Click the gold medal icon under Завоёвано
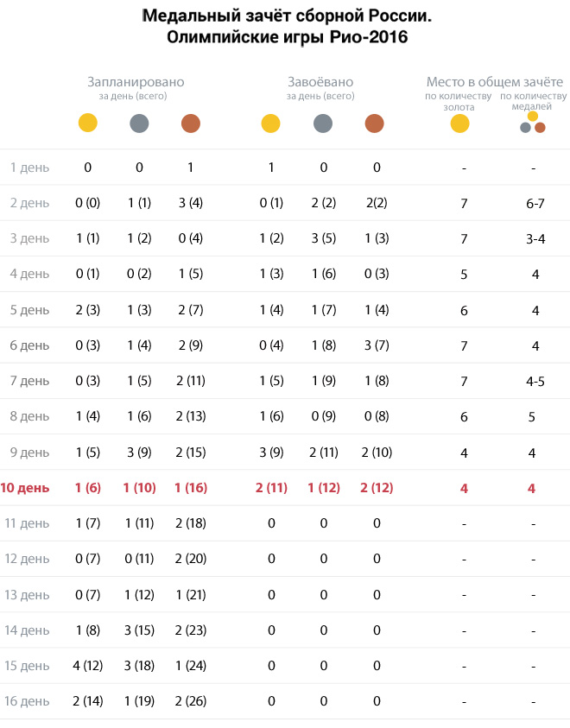 pos(270,123)
